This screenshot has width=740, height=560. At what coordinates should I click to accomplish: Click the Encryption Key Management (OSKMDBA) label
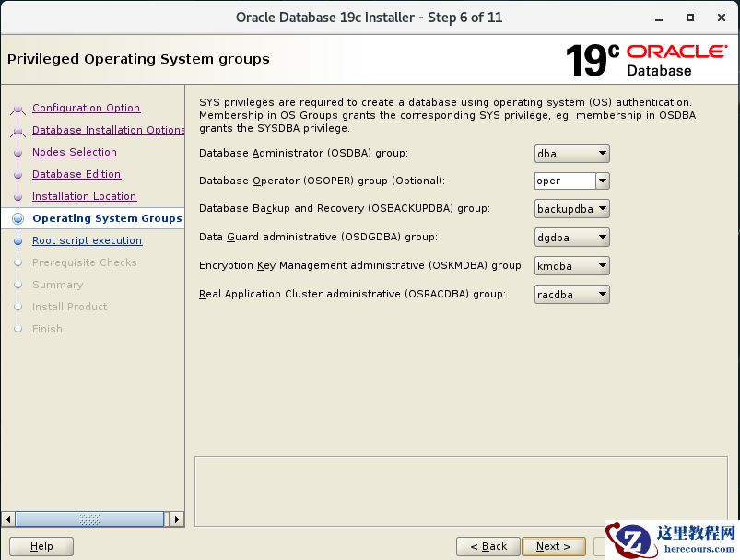(x=361, y=265)
